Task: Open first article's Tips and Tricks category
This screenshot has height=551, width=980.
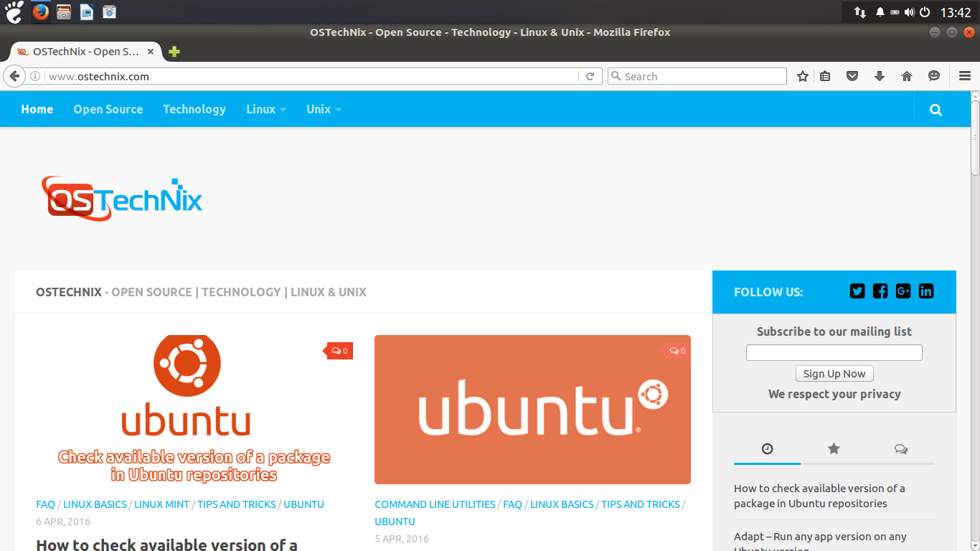Action: [x=237, y=504]
